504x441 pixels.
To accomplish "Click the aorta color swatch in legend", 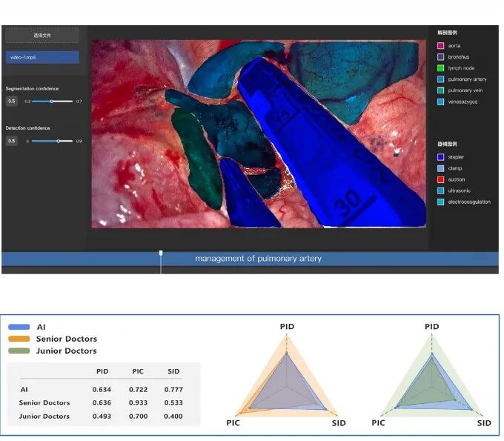I will (441, 46).
